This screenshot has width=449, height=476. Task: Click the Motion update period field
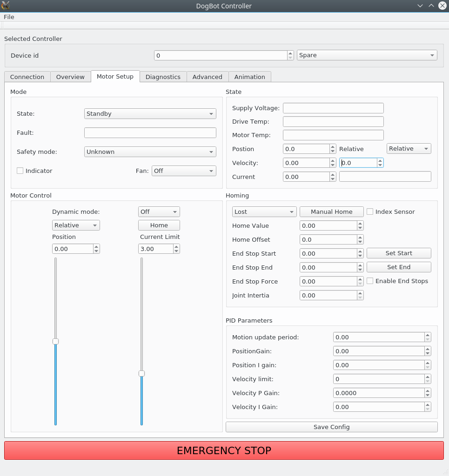coord(379,337)
